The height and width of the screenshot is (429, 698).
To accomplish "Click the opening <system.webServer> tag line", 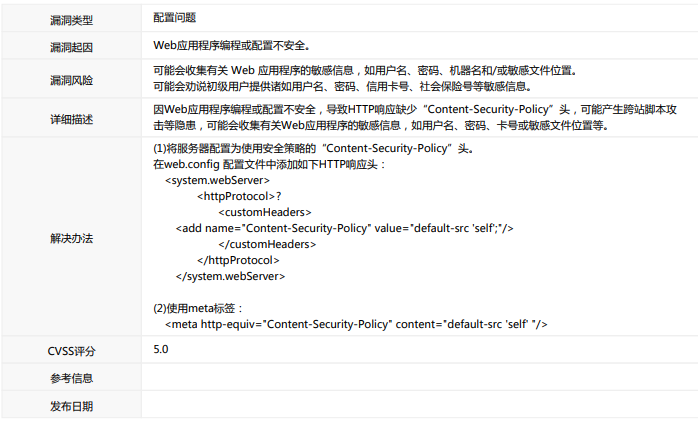I will (x=217, y=180).
